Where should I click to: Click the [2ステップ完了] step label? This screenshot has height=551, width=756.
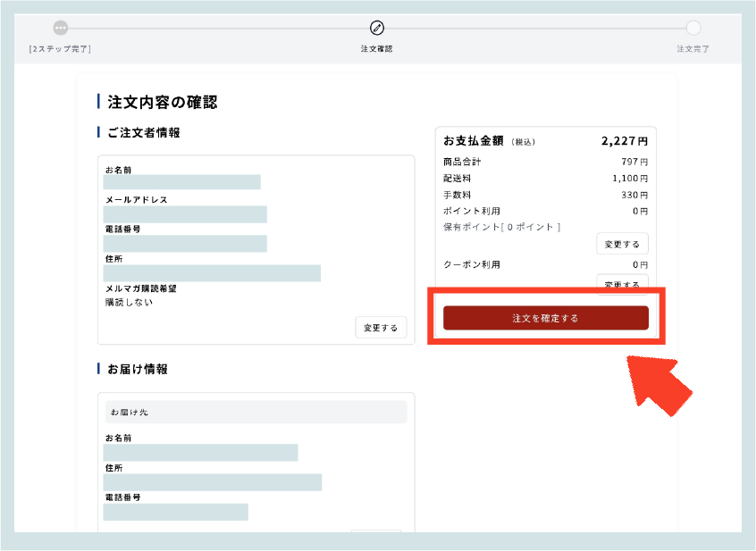[x=60, y=48]
